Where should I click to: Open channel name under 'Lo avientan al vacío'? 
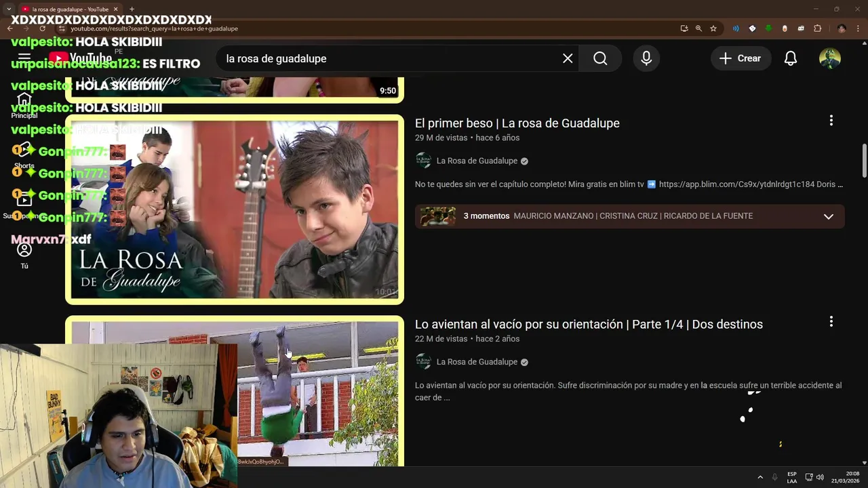(477, 362)
